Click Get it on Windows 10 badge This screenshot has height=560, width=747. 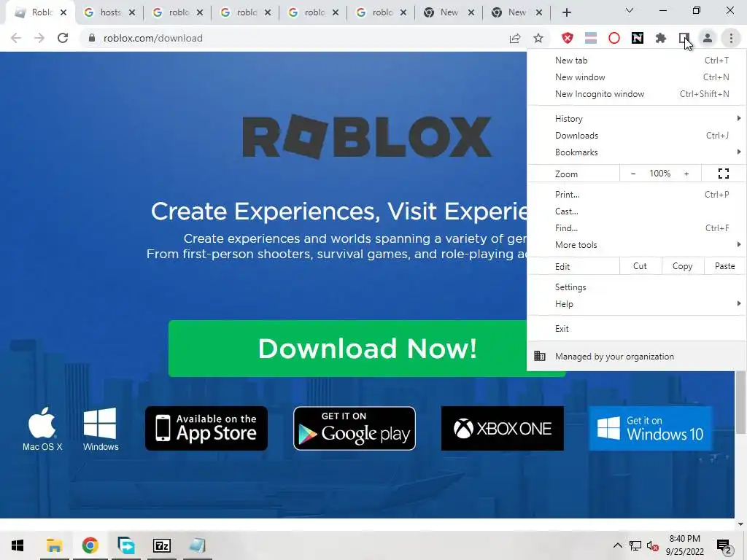(650, 428)
